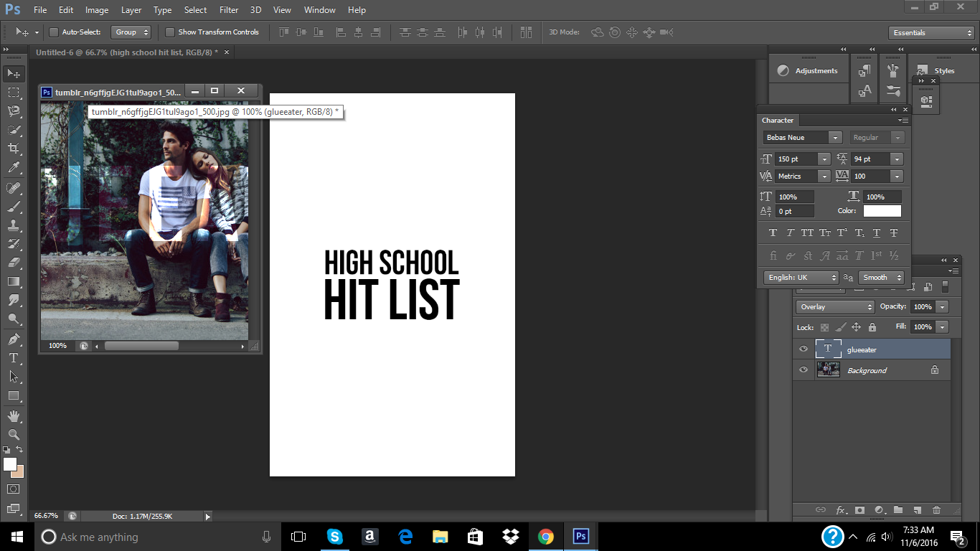Click the new adjustment layer icon
Viewport: 980px width, 551px height.
click(x=879, y=510)
